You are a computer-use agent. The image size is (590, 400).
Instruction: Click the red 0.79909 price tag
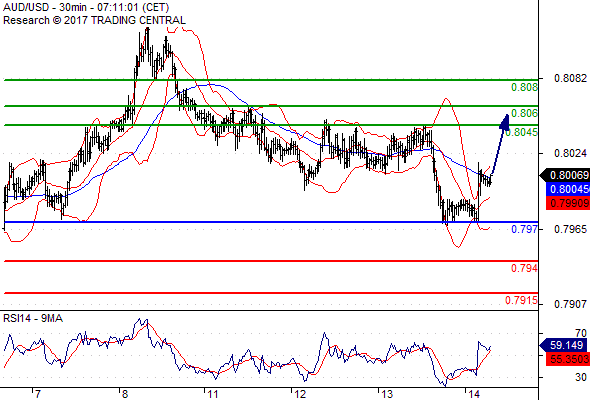tap(568, 203)
